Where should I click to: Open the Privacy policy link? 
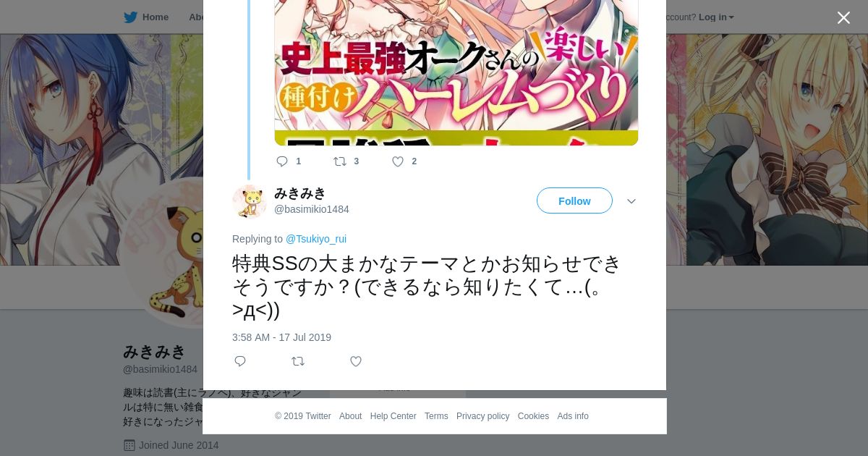point(482,416)
